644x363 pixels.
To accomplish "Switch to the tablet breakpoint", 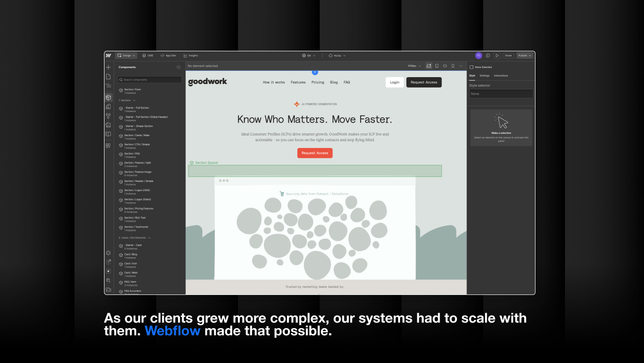I will [437, 66].
